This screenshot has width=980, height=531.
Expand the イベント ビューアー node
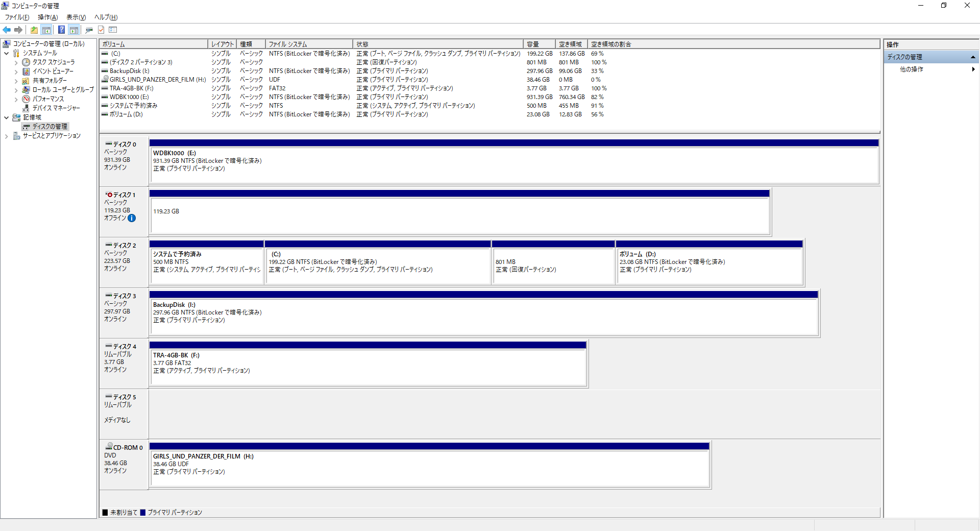(x=16, y=71)
